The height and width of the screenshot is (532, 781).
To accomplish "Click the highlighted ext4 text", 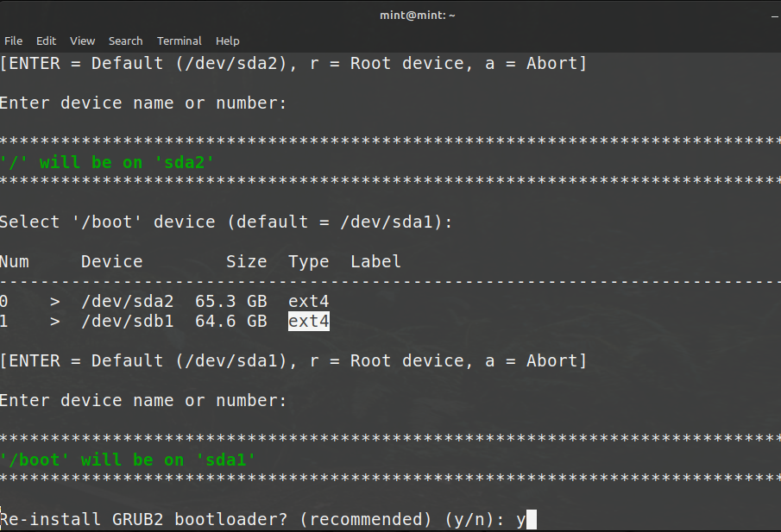I will pyautogui.click(x=308, y=322).
